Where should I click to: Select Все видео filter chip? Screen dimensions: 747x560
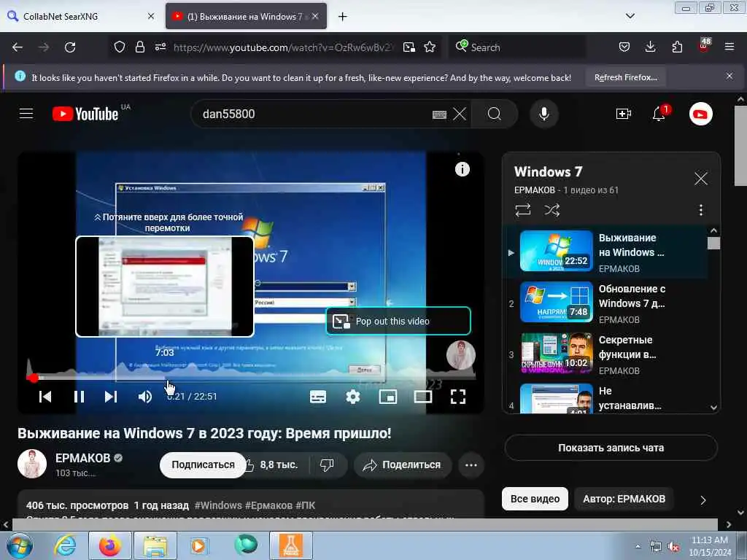[x=535, y=499]
